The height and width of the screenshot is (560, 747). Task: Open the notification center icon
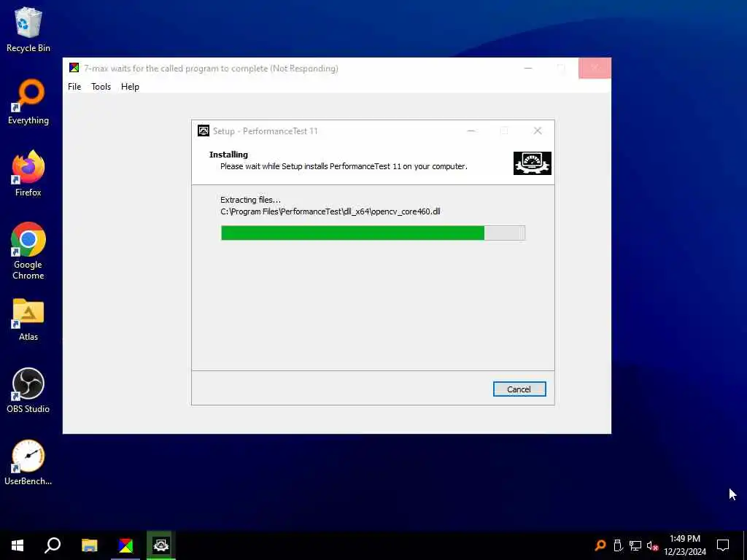(x=723, y=545)
